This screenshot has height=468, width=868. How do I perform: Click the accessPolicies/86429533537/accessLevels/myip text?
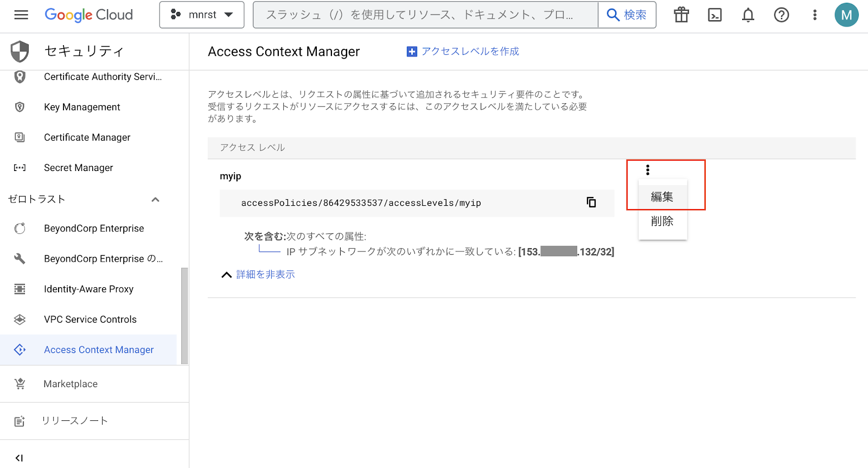click(361, 203)
